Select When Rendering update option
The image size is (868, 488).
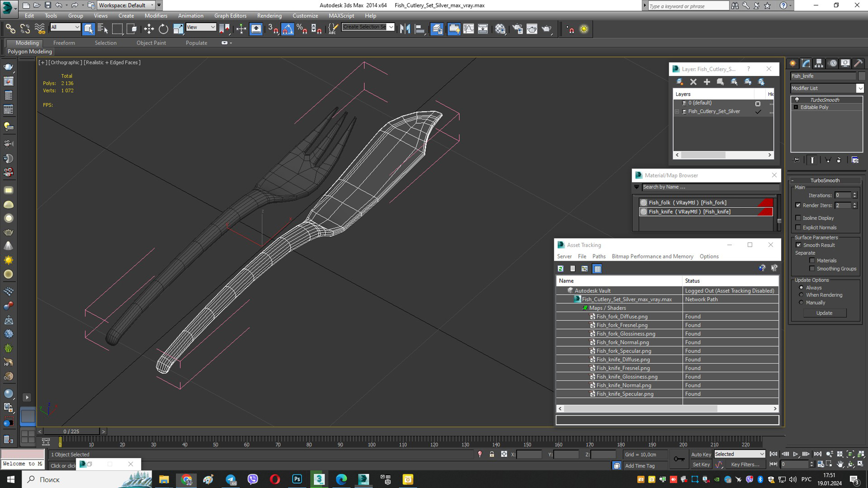point(802,295)
